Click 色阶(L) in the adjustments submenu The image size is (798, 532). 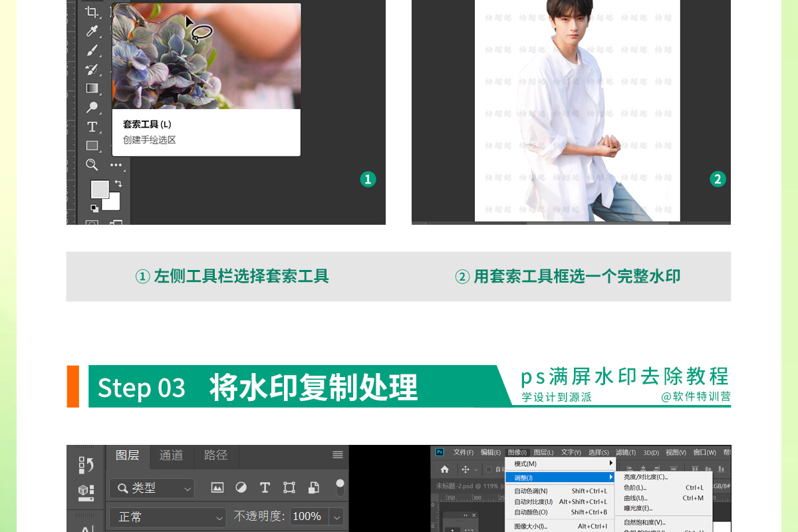(x=635, y=487)
